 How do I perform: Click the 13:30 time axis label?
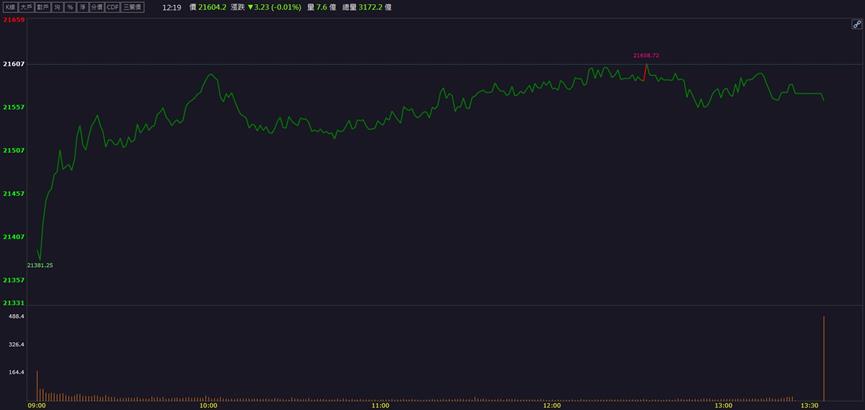click(810, 406)
